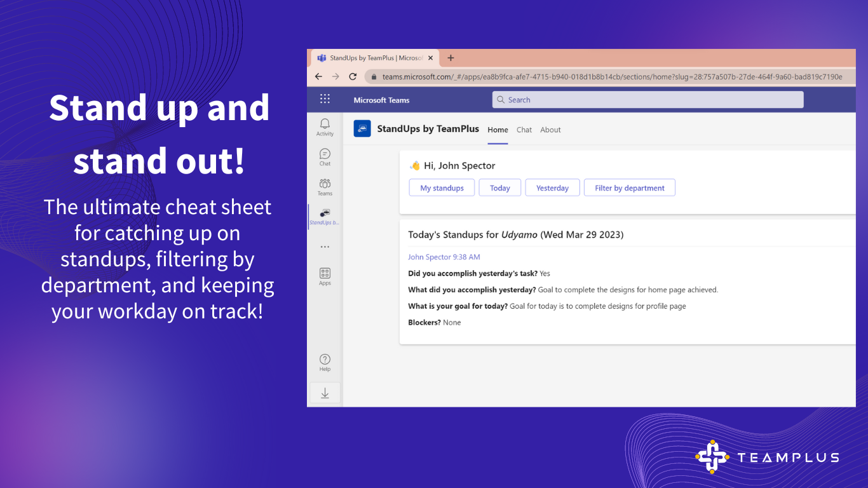Close the StandUps by TeamPlus browser tab
The height and width of the screenshot is (488, 868).
point(431,58)
